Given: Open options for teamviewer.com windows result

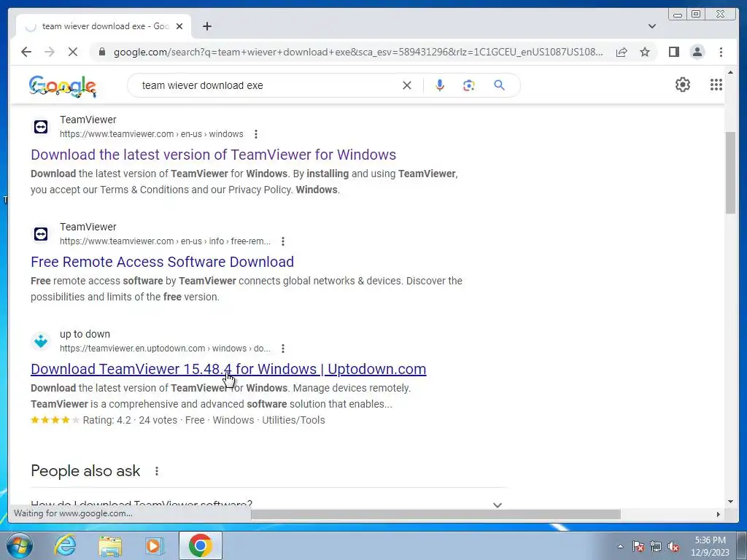Looking at the screenshot, I should 256,134.
